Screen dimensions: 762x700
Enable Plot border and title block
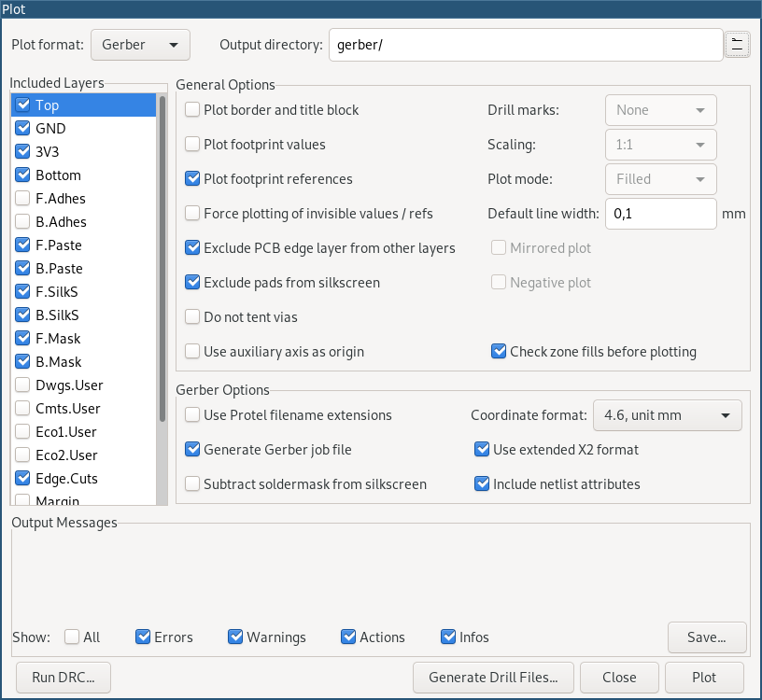coord(192,110)
